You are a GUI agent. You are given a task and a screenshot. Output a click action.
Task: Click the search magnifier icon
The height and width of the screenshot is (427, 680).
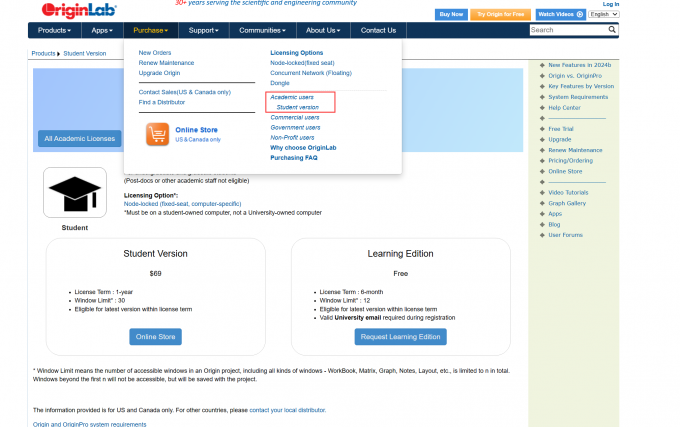[612, 29]
